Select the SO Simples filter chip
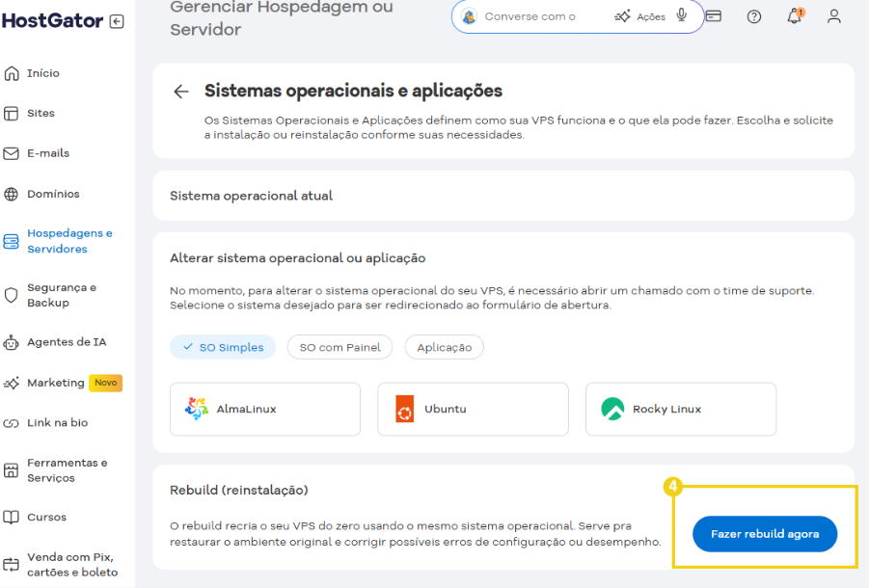The image size is (869, 588). (223, 346)
